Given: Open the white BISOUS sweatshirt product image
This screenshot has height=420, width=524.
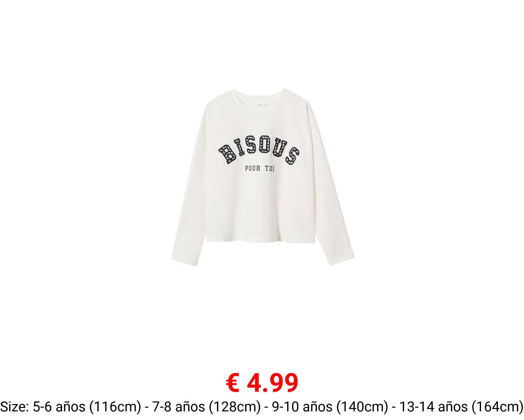Looking at the screenshot, I should pyautogui.click(x=263, y=177).
